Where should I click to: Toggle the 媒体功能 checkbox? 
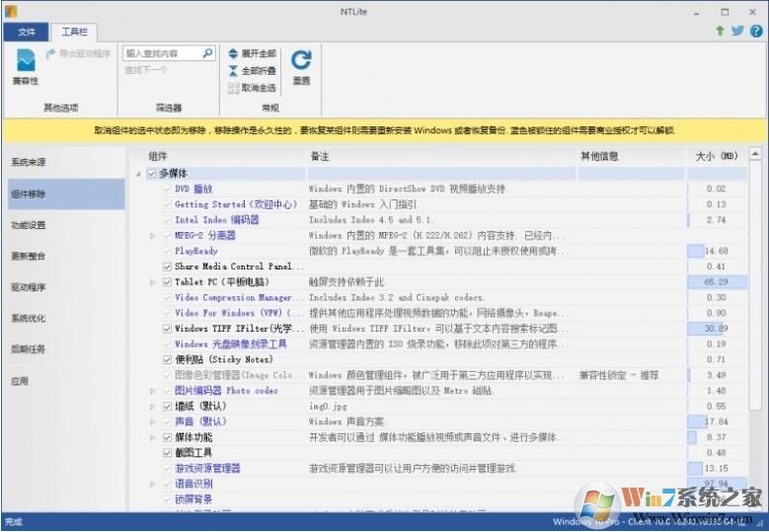pyautogui.click(x=167, y=437)
